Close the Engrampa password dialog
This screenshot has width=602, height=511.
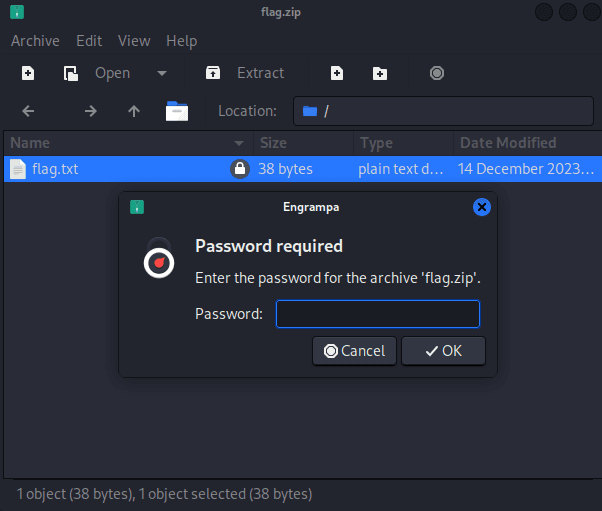point(482,207)
